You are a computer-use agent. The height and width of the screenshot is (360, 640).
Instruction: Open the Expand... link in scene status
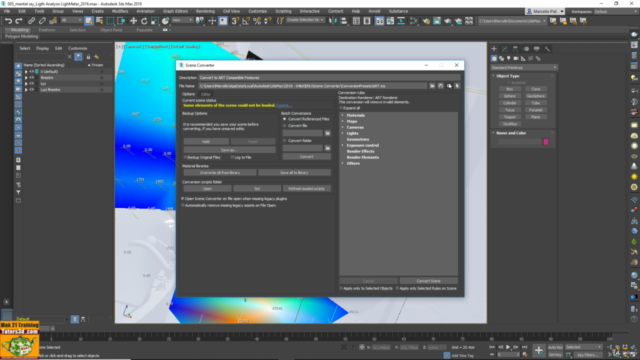click(x=284, y=105)
